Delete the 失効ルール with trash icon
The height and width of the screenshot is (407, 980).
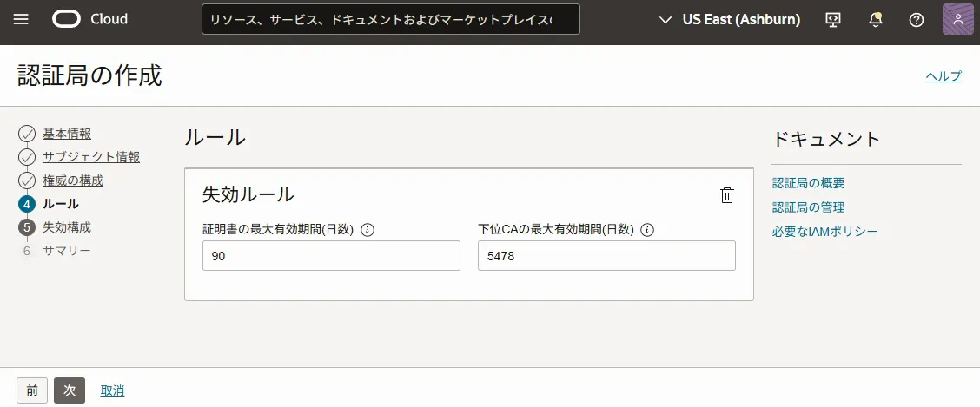727,195
